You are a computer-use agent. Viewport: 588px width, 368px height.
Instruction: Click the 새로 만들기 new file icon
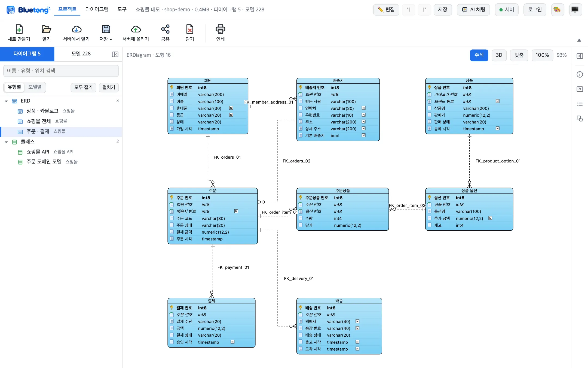19,29
